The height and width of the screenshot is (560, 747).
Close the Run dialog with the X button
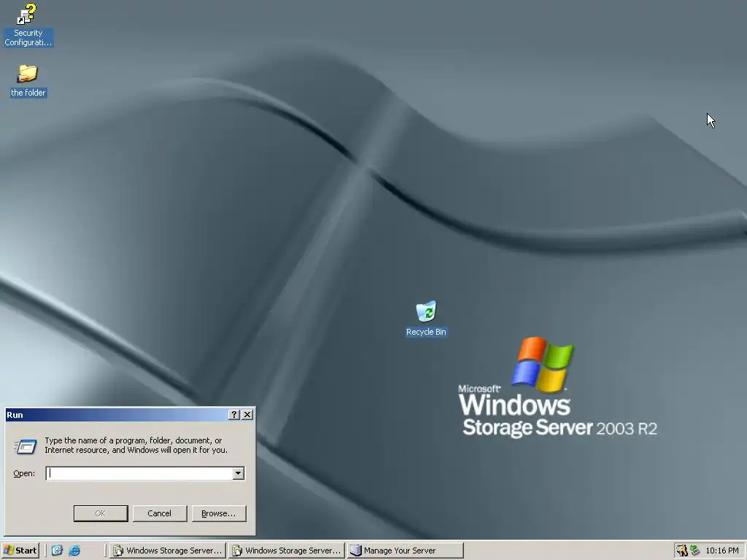point(247,415)
